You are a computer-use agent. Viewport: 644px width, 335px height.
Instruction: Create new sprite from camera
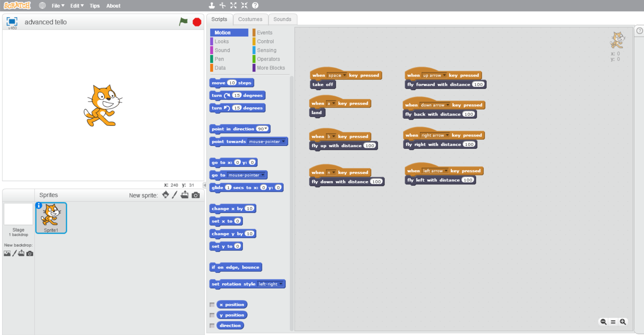pos(196,195)
